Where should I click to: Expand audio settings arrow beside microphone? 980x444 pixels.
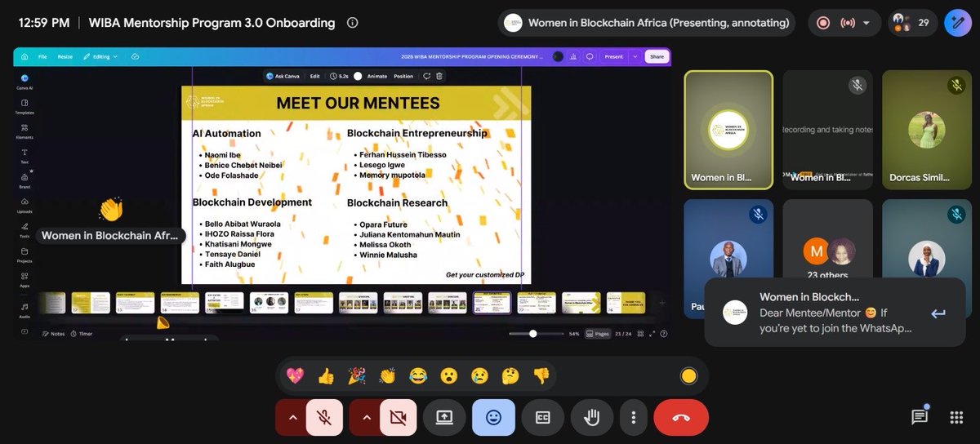click(292, 417)
